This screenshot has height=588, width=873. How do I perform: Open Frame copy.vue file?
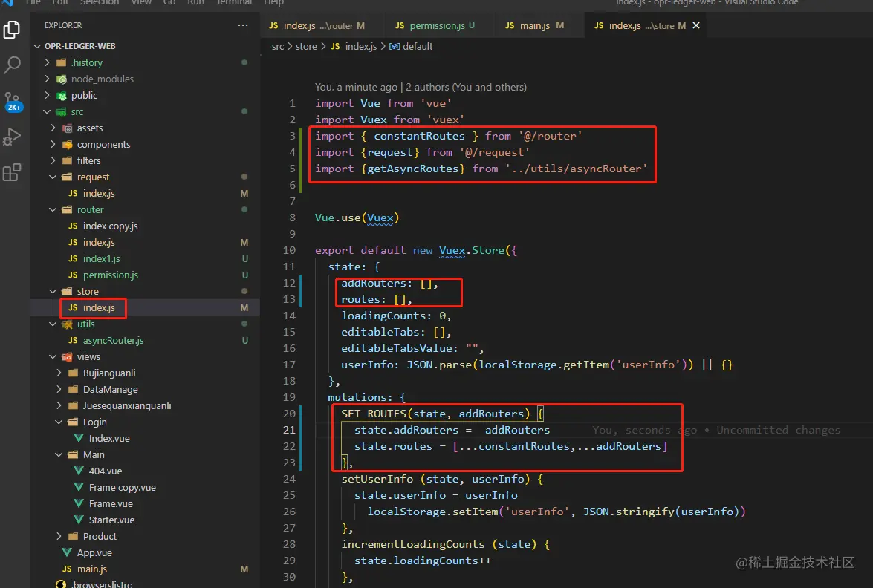coord(122,488)
